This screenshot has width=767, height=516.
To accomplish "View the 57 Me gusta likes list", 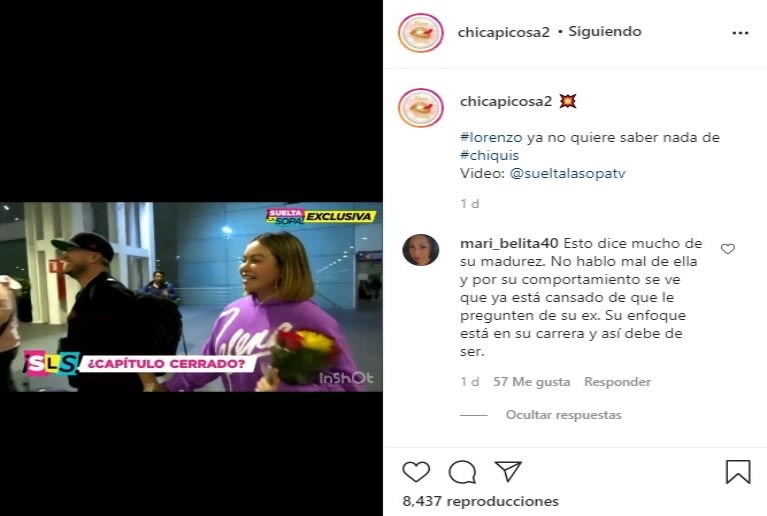I will point(532,381).
